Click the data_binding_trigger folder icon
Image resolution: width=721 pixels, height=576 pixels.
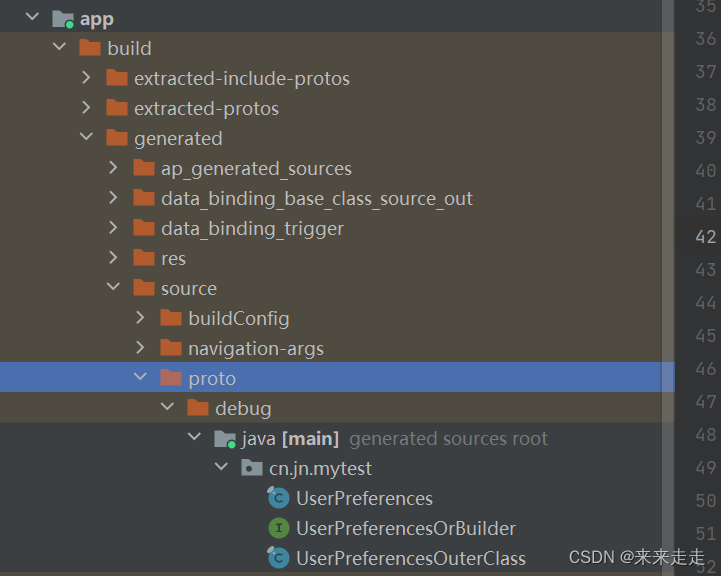(144, 228)
